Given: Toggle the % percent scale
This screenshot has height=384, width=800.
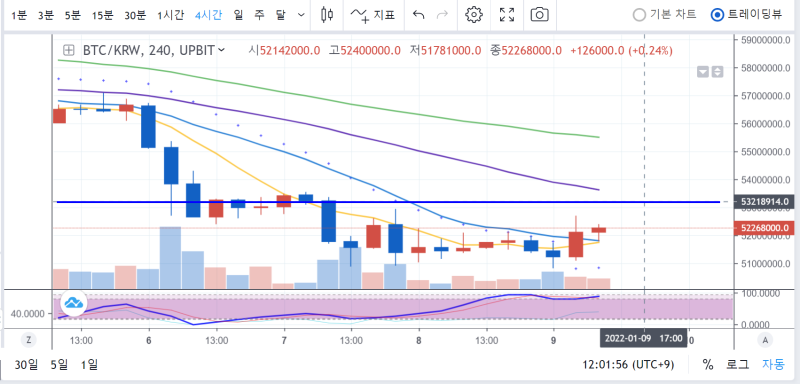Looking at the screenshot, I should click(x=708, y=365).
